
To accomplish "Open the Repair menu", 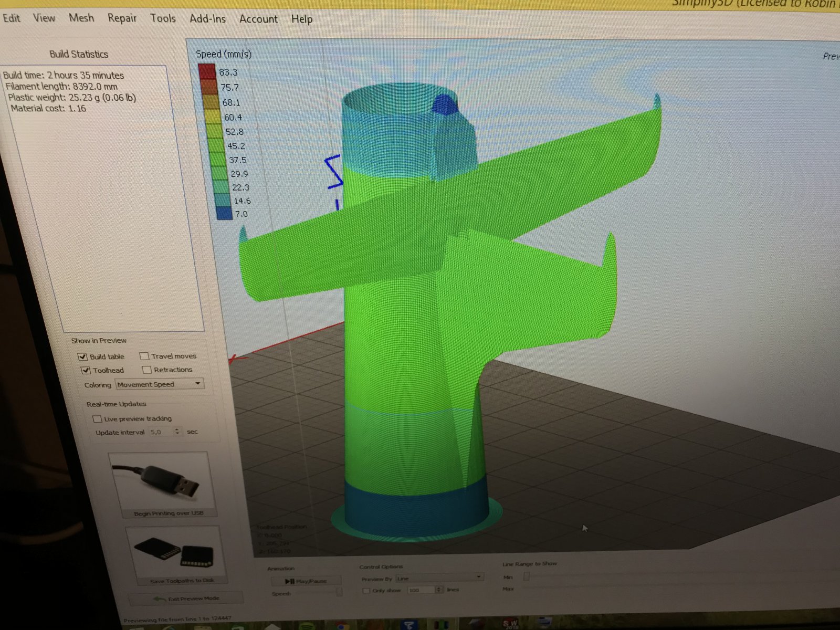I will click(122, 18).
